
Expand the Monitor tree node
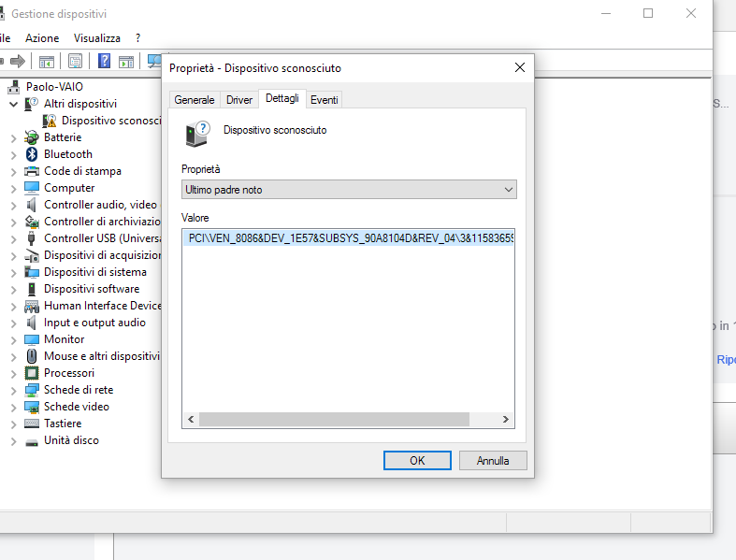point(13,339)
